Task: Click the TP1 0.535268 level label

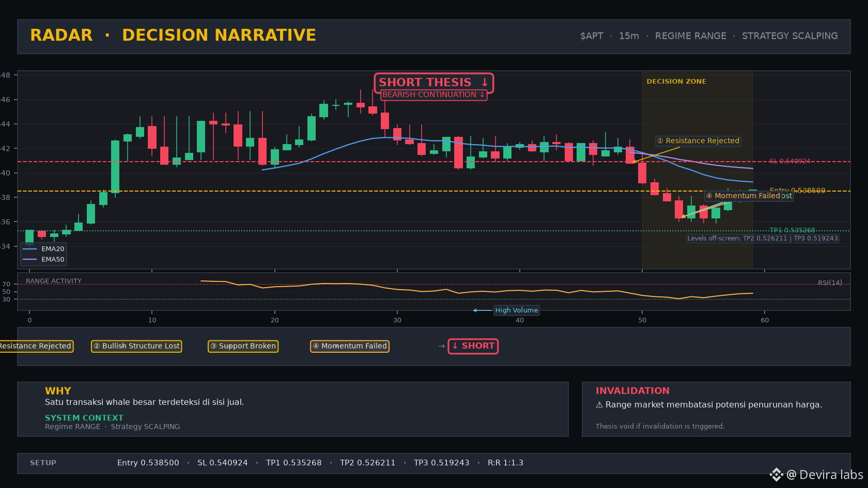Action: tap(792, 230)
